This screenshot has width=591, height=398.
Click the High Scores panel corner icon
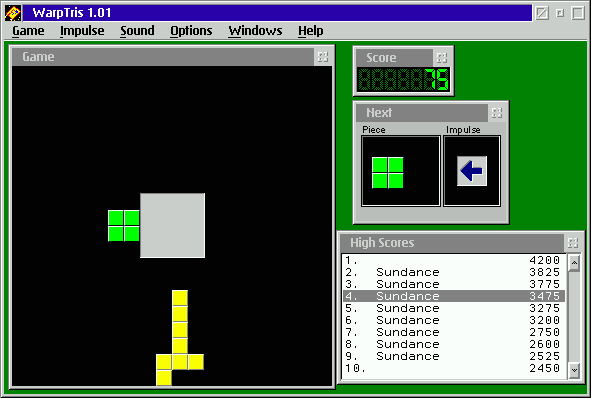click(x=573, y=243)
